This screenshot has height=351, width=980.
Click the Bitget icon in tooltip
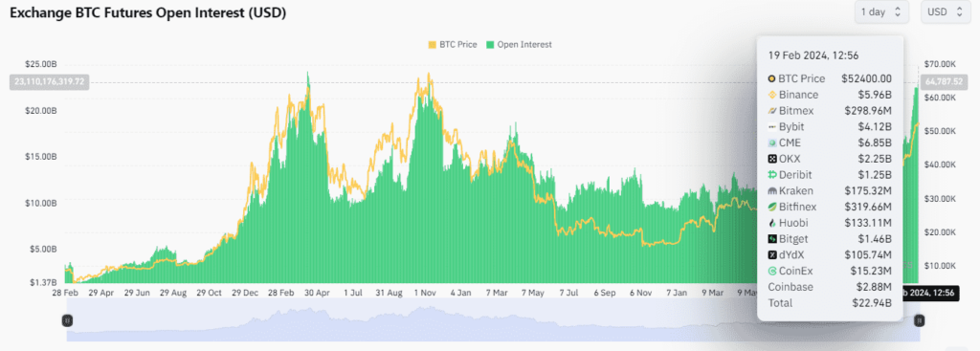772,239
